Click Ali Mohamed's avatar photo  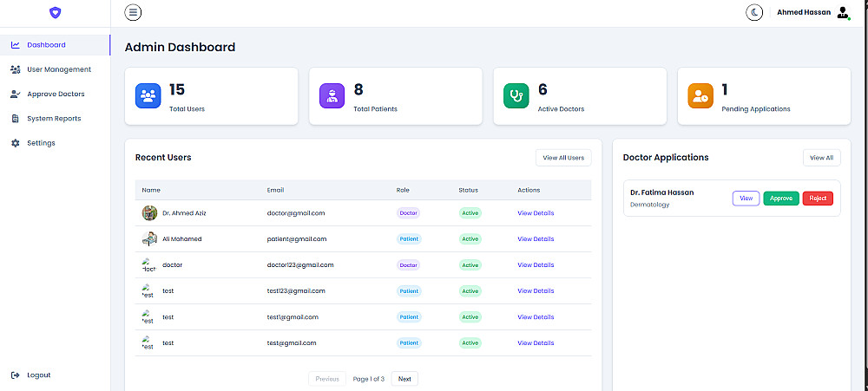click(x=149, y=239)
